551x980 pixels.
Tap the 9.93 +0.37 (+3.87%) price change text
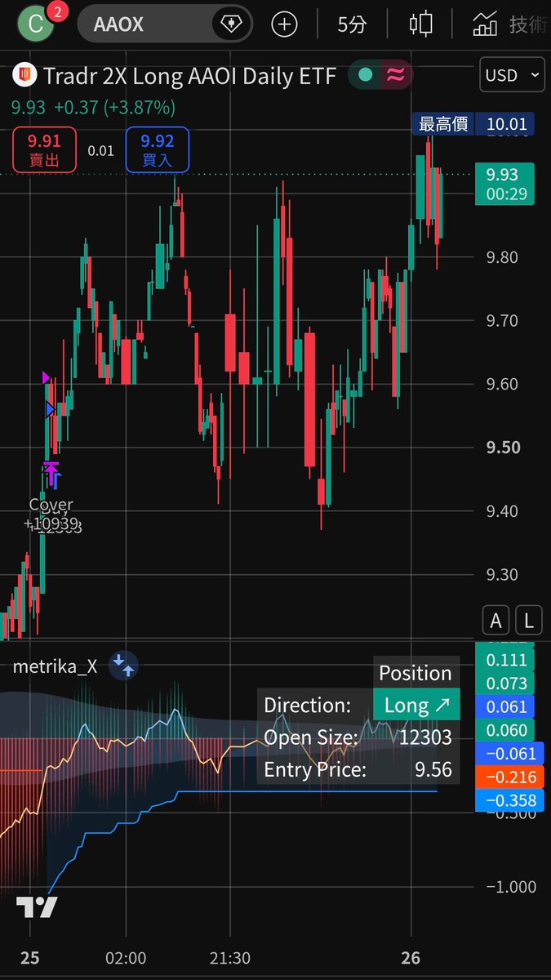pos(93,107)
